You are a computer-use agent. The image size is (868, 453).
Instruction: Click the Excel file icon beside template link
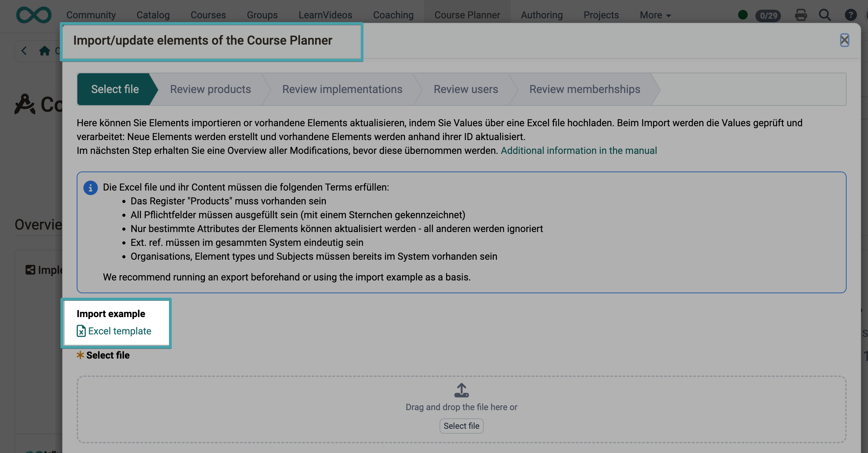[x=81, y=331]
